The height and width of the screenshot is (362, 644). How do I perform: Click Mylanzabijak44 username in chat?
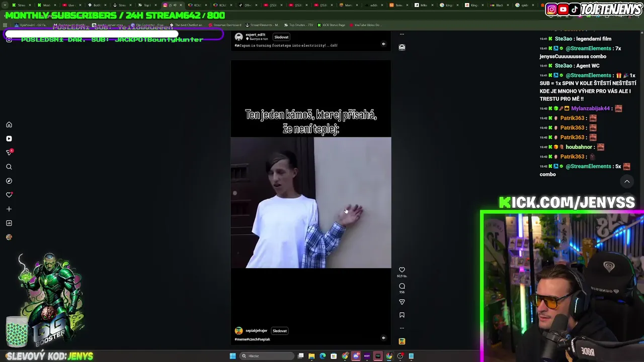coord(590,109)
